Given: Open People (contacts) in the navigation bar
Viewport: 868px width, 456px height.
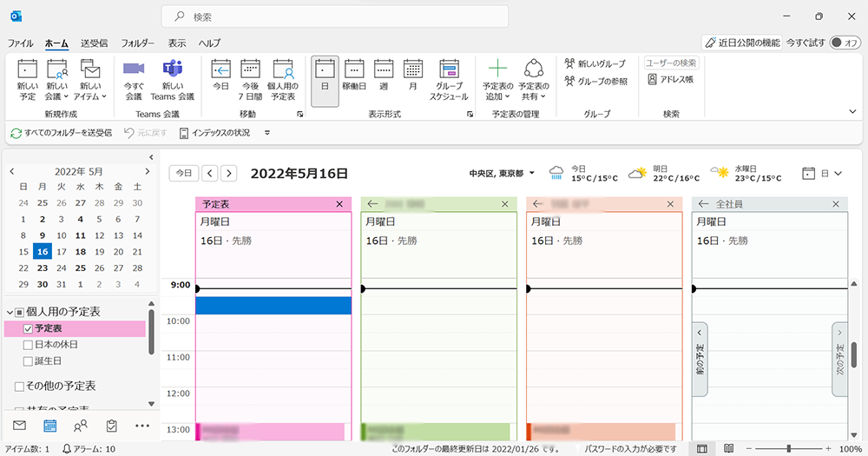Looking at the screenshot, I should (x=81, y=426).
